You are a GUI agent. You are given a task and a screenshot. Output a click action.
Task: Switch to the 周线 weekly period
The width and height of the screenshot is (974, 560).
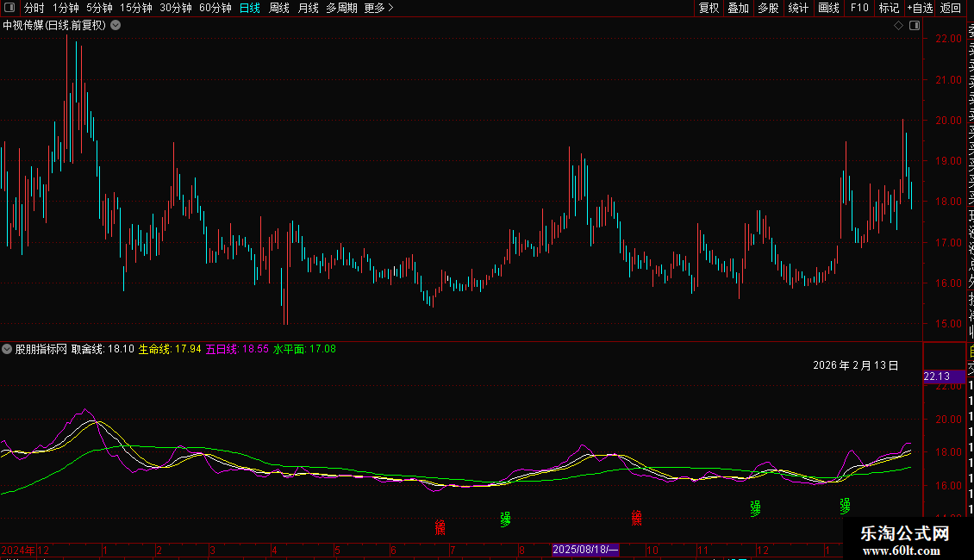279,8
